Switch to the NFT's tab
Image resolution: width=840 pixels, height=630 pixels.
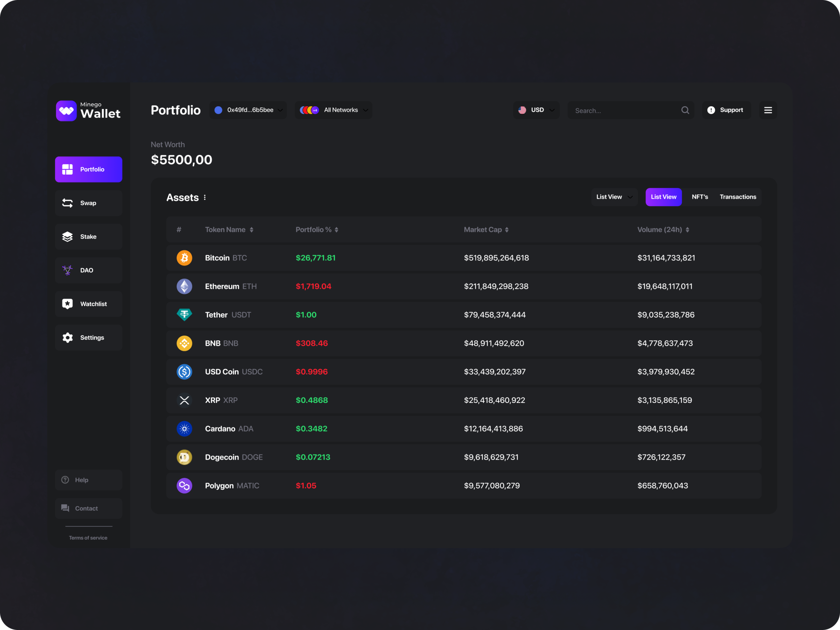(x=700, y=197)
